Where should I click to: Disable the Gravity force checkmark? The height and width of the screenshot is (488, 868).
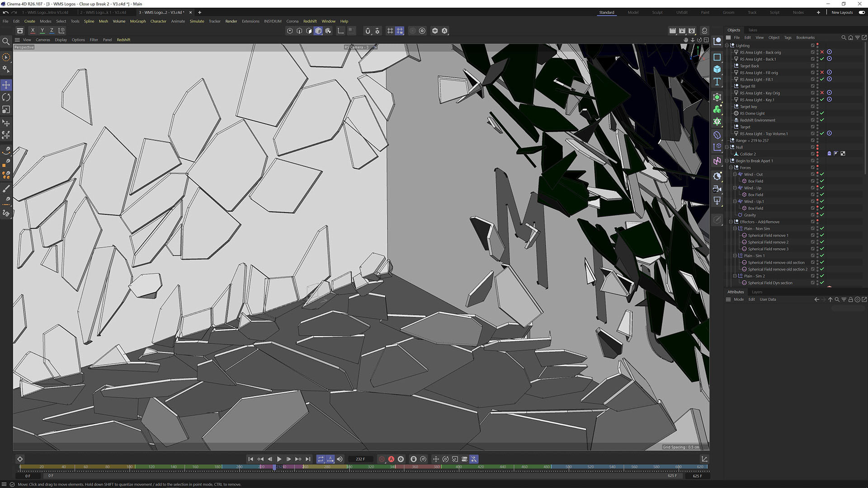pyautogui.click(x=822, y=215)
